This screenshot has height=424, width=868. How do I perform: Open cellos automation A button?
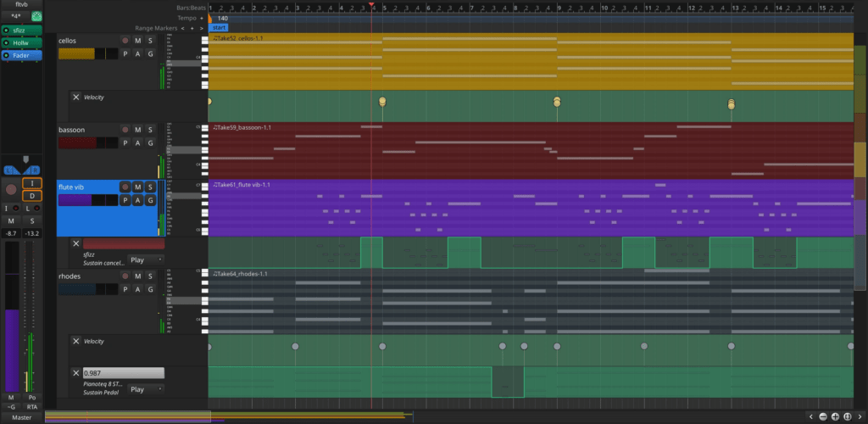138,53
